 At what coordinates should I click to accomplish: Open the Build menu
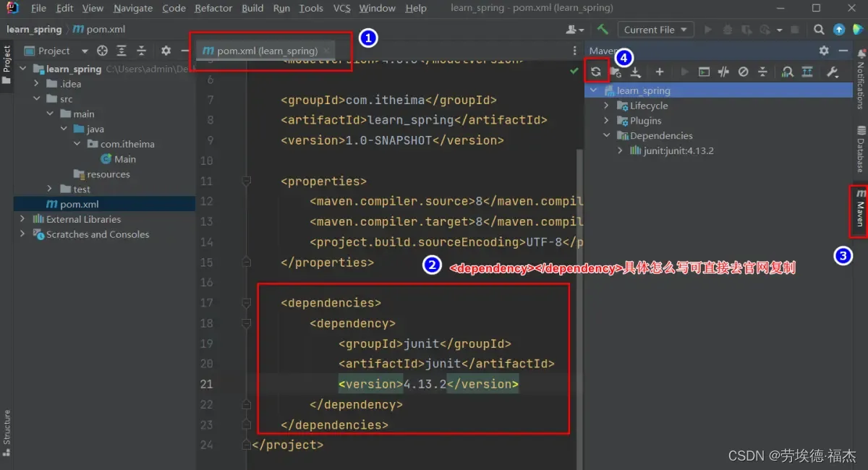(x=252, y=8)
